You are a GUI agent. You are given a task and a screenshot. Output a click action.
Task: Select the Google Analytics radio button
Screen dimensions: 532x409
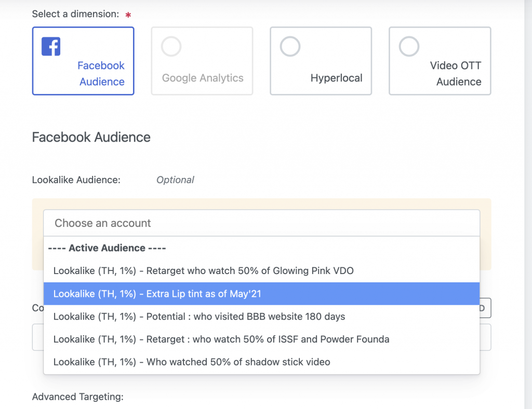click(171, 46)
